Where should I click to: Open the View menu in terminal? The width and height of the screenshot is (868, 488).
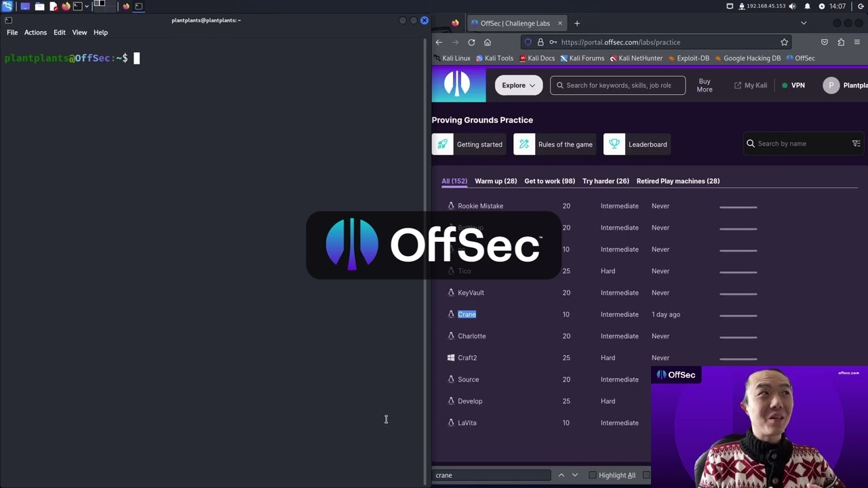79,33
